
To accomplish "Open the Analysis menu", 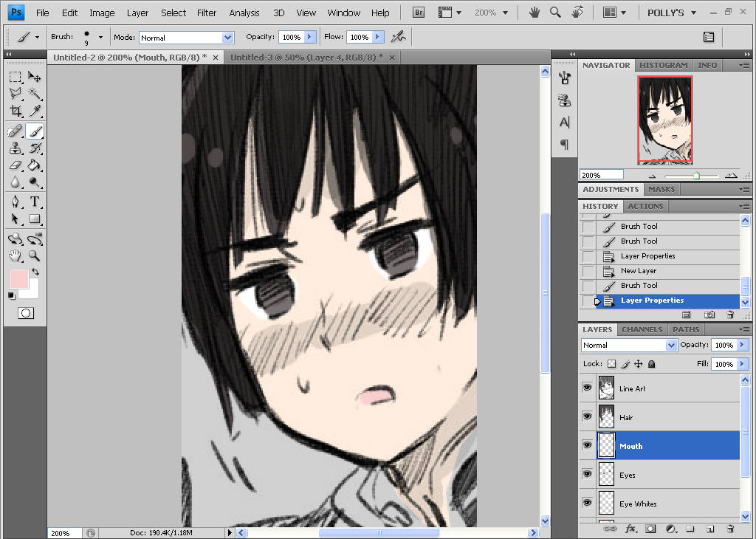I will coord(244,13).
